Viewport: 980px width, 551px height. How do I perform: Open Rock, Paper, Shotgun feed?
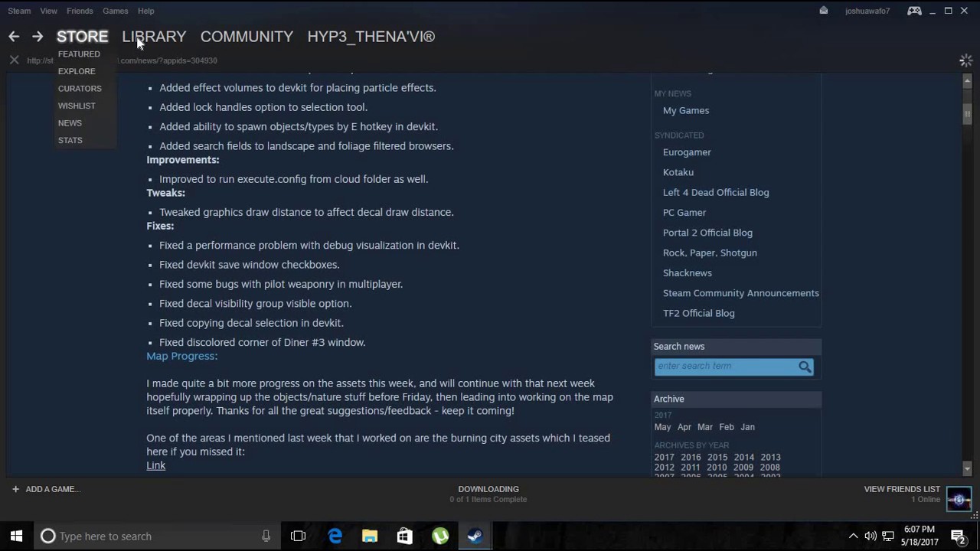tap(710, 253)
